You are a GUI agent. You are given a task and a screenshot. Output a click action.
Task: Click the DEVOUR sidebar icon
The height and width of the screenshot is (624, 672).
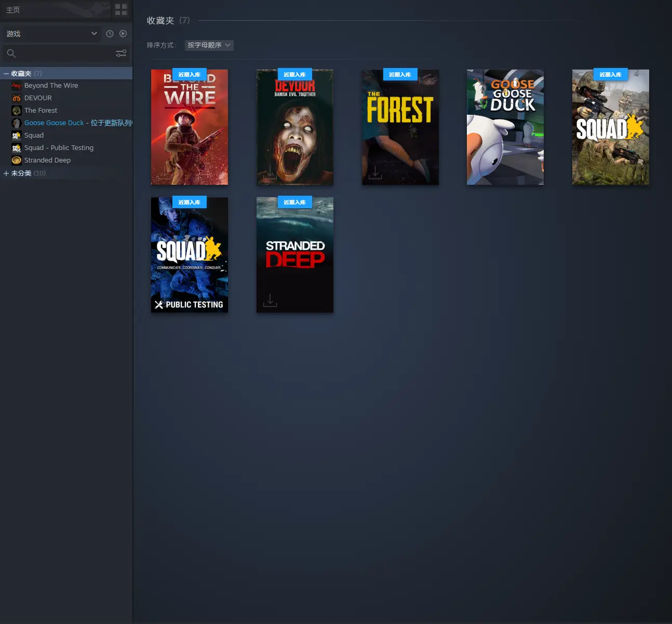17,98
